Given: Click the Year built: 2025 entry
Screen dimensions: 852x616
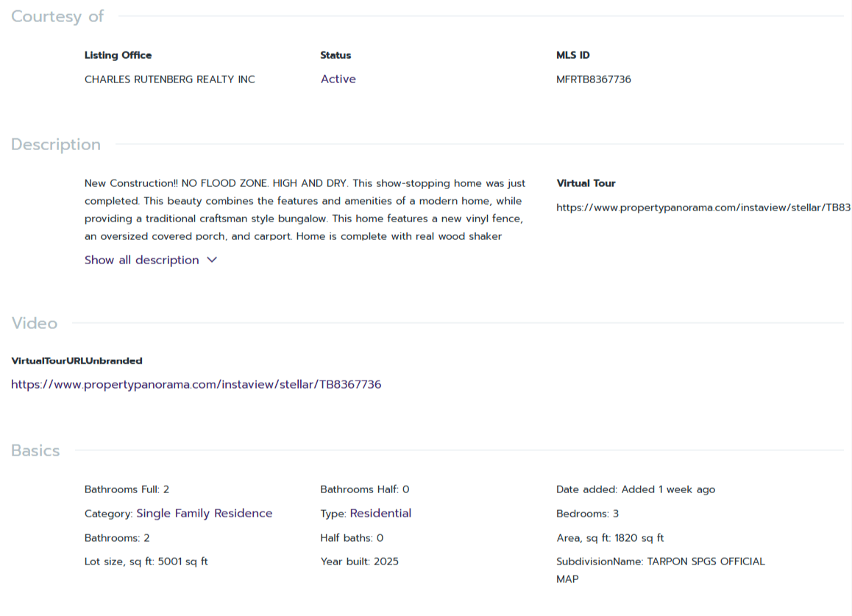Looking at the screenshot, I should [x=359, y=562].
